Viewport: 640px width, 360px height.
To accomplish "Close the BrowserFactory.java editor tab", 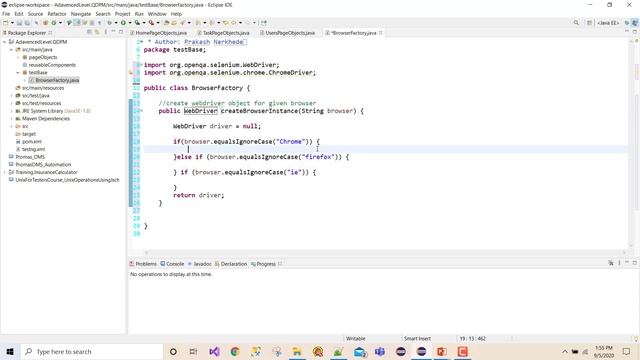I will tap(380, 33).
